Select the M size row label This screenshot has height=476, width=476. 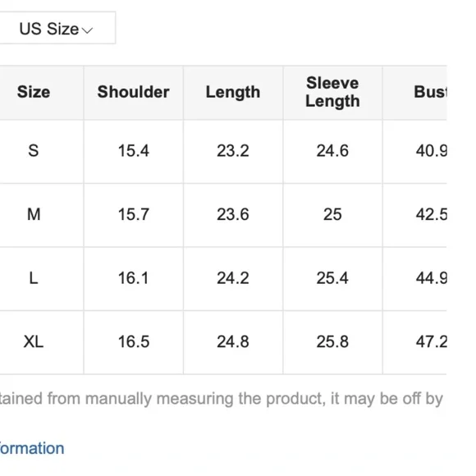[34, 214]
